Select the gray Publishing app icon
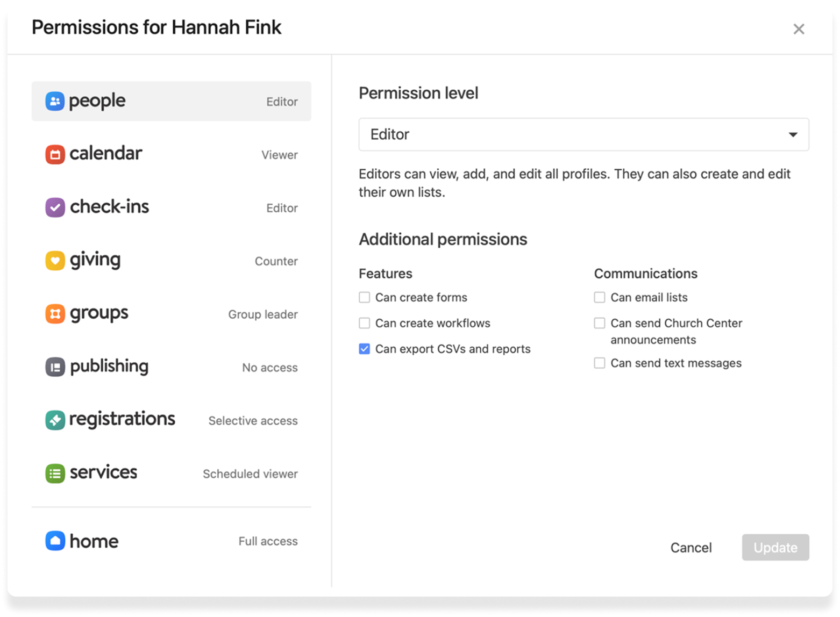This screenshot has height=617, width=840. pos(55,367)
